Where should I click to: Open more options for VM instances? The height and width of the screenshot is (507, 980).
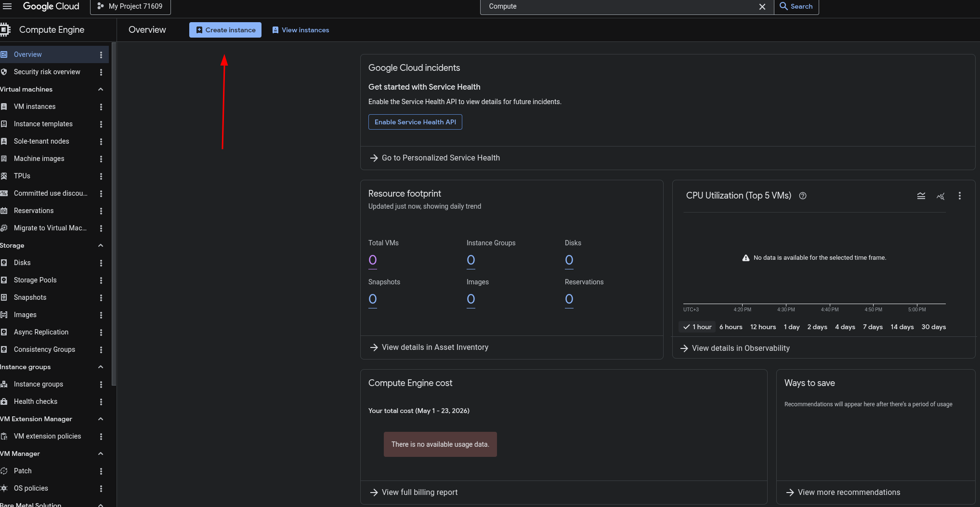[101, 107]
